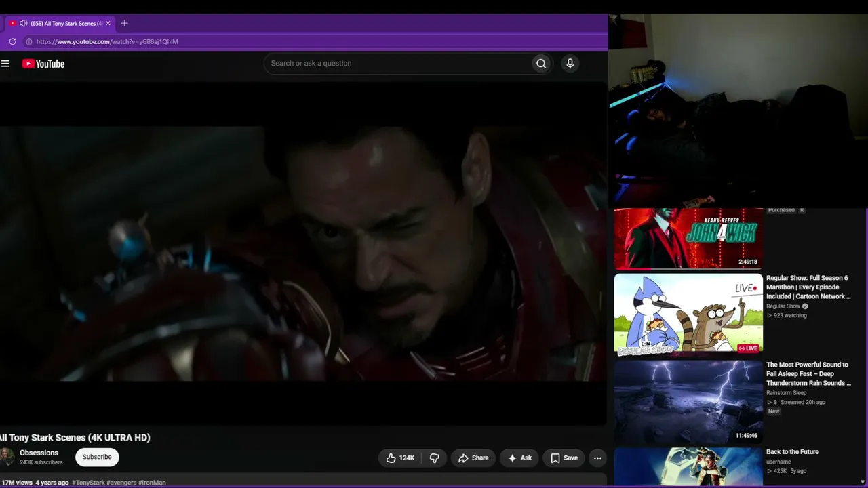Click the page scrollbar down arrow
Screen dimensions: 868x488
pyautogui.click(x=863, y=482)
